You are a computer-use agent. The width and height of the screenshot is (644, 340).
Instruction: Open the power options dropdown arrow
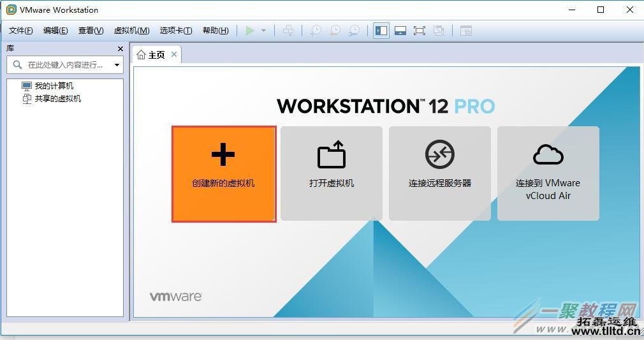click(x=264, y=31)
